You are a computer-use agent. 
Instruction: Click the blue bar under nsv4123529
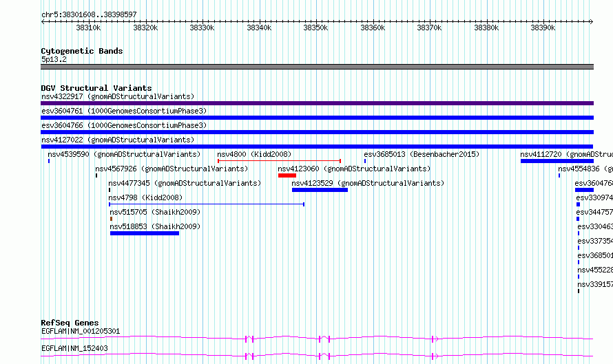click(x=320, y=190)
